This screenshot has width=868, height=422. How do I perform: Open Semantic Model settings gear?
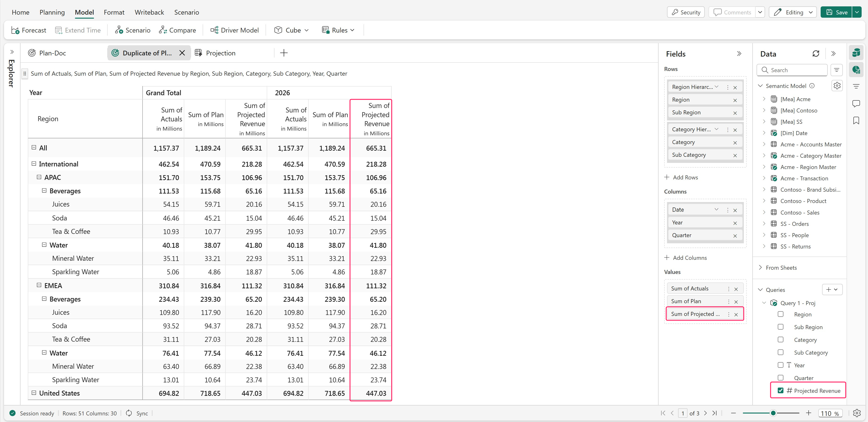pos(837,86)
